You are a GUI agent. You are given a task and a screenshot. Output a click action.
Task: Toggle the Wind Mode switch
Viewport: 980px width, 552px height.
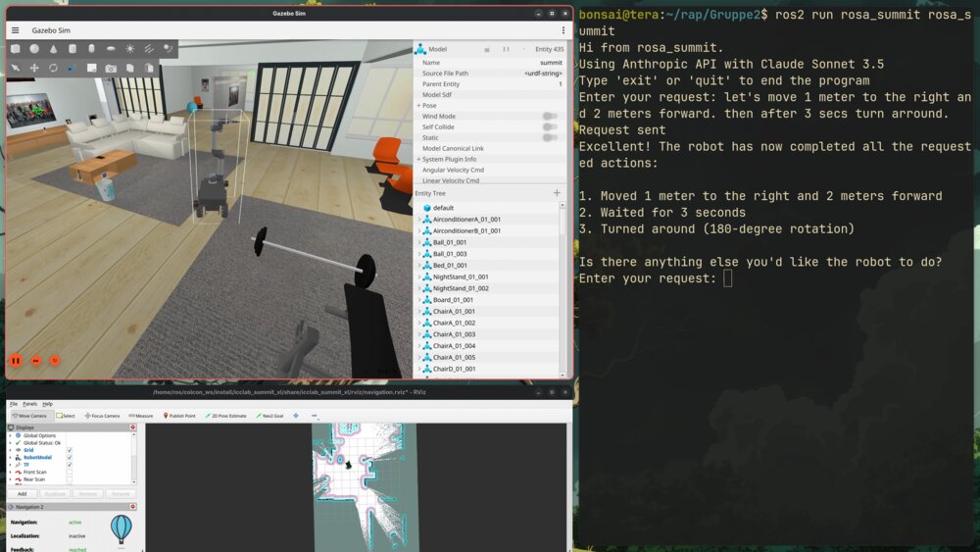550,116
